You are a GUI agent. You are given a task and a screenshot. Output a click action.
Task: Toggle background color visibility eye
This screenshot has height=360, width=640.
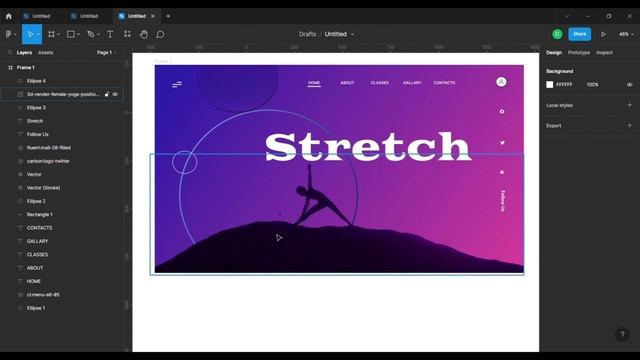(x=629, y=84)
